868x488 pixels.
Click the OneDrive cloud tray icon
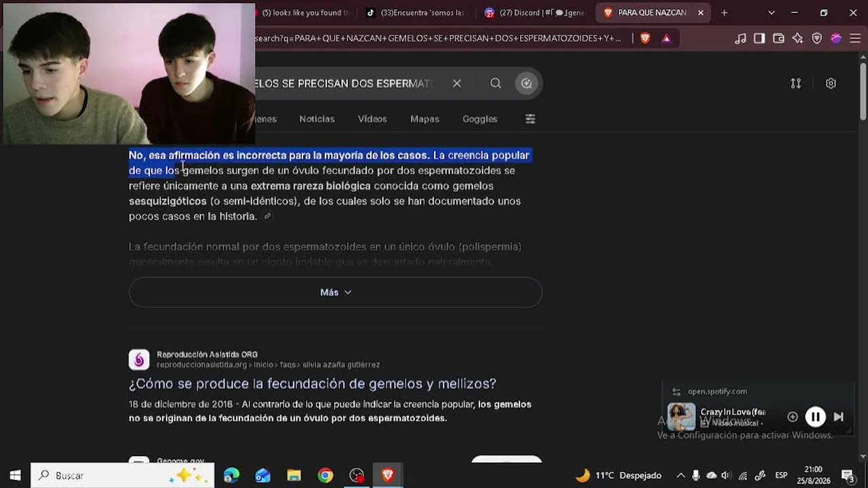pyautogui.click(x=711, y=476)
